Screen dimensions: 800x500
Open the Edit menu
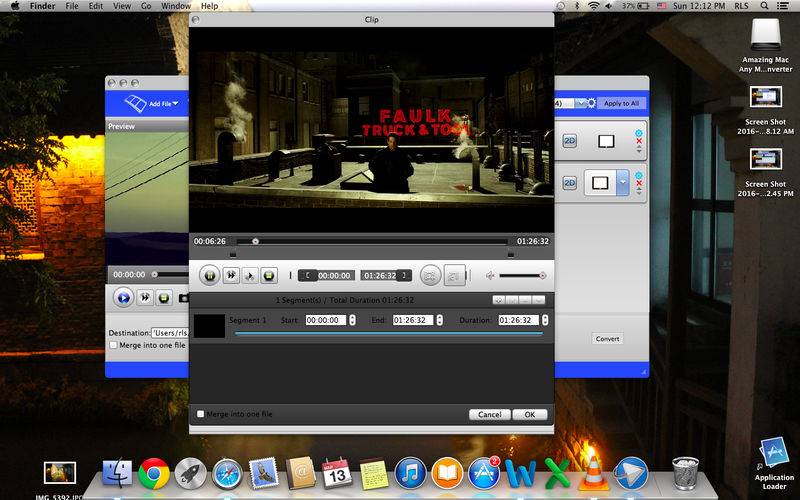click(x=95, y=6)
